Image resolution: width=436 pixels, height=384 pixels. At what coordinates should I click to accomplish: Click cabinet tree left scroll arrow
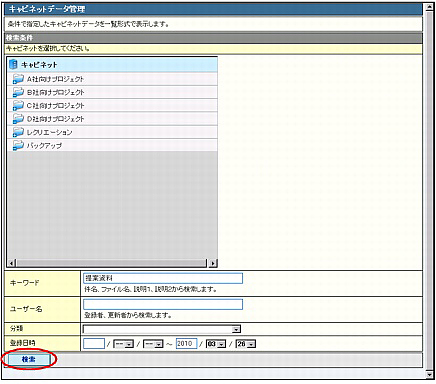click(x=12, y=263)
